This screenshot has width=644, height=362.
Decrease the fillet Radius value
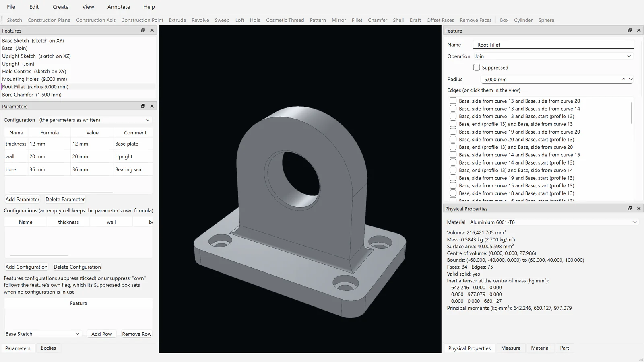click(631, 79)
